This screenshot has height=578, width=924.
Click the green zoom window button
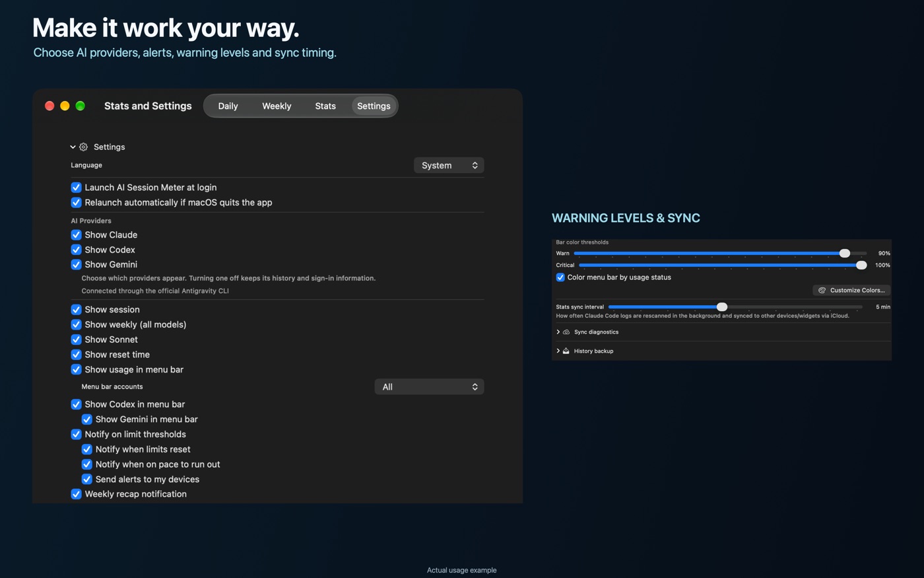tap(80, 106)
